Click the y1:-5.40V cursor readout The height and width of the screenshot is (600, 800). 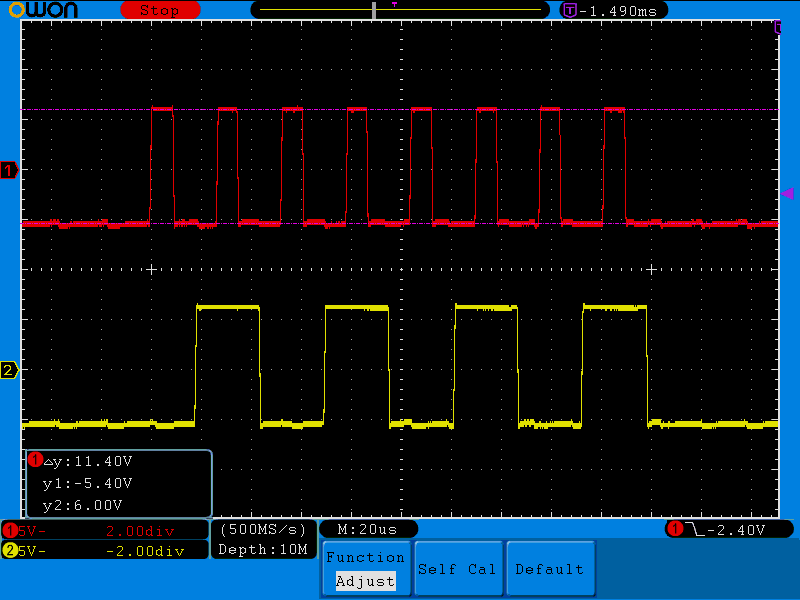point(88,483)
